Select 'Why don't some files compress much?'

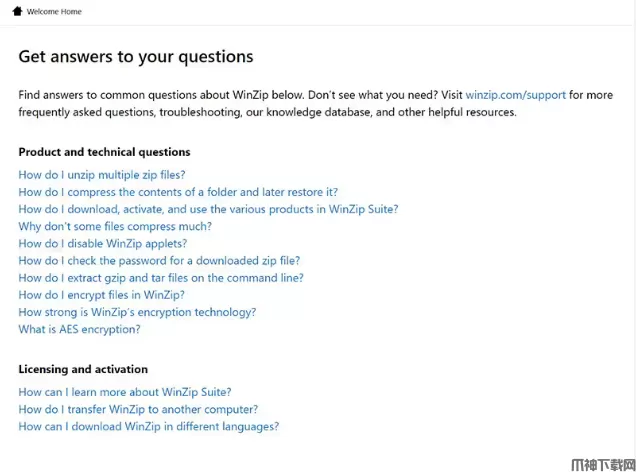pyautogui.click(x=115, y=226)
